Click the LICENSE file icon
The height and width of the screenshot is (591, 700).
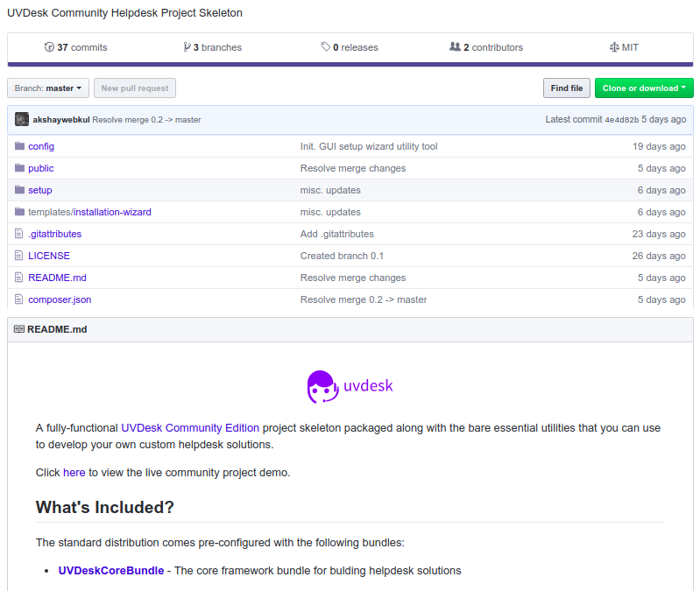coord(18,255)
